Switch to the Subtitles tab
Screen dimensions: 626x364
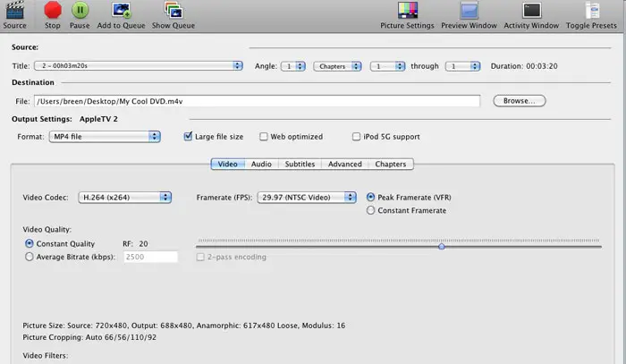click(300, 164)
